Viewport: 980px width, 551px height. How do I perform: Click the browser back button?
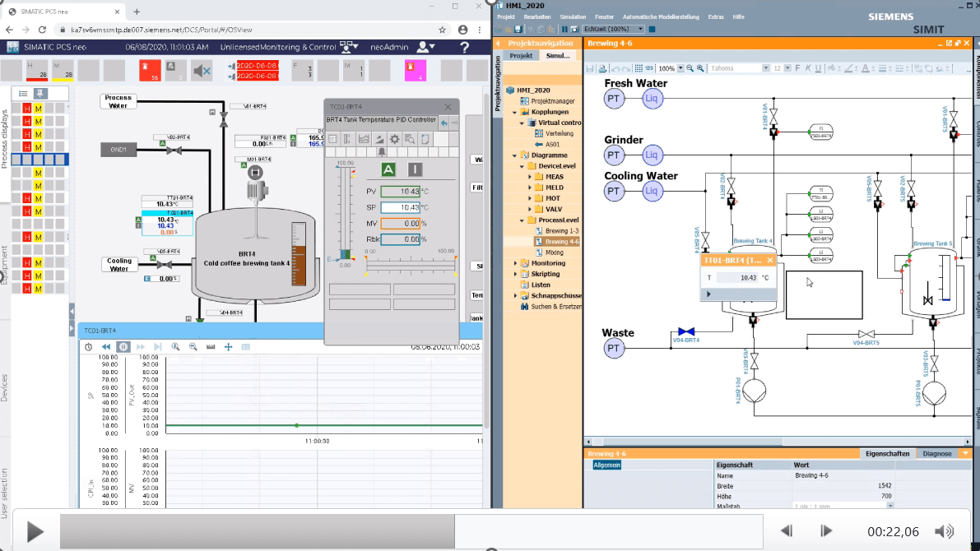coord(10,28)
